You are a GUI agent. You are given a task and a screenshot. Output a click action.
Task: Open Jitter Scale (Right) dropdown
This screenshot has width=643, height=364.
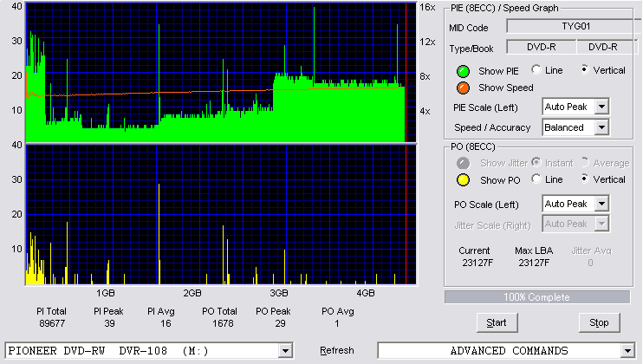point(601,224)
